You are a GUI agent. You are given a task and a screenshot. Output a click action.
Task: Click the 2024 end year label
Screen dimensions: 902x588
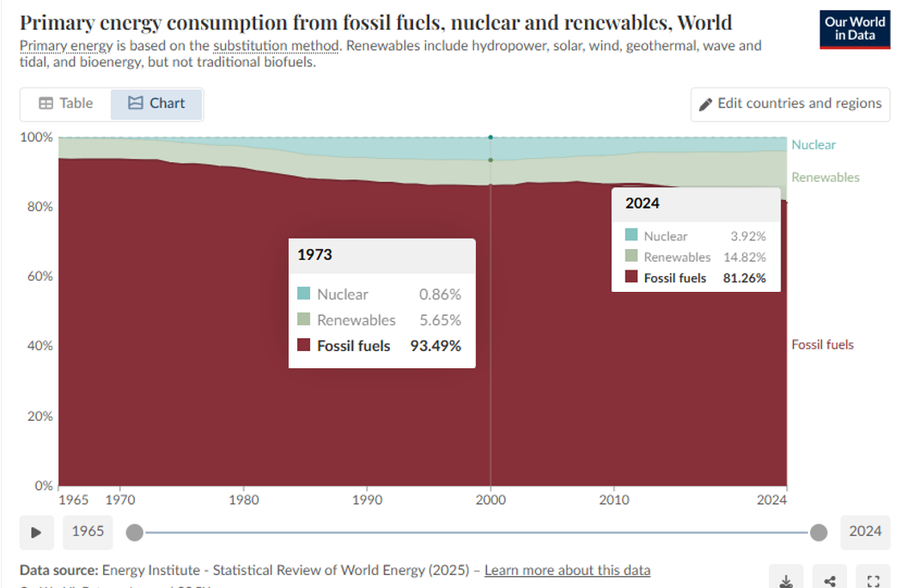point(864,531)
